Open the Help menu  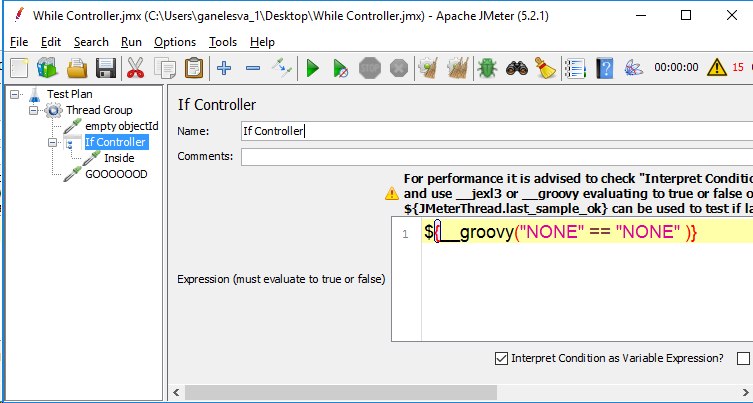coord(262,42)
